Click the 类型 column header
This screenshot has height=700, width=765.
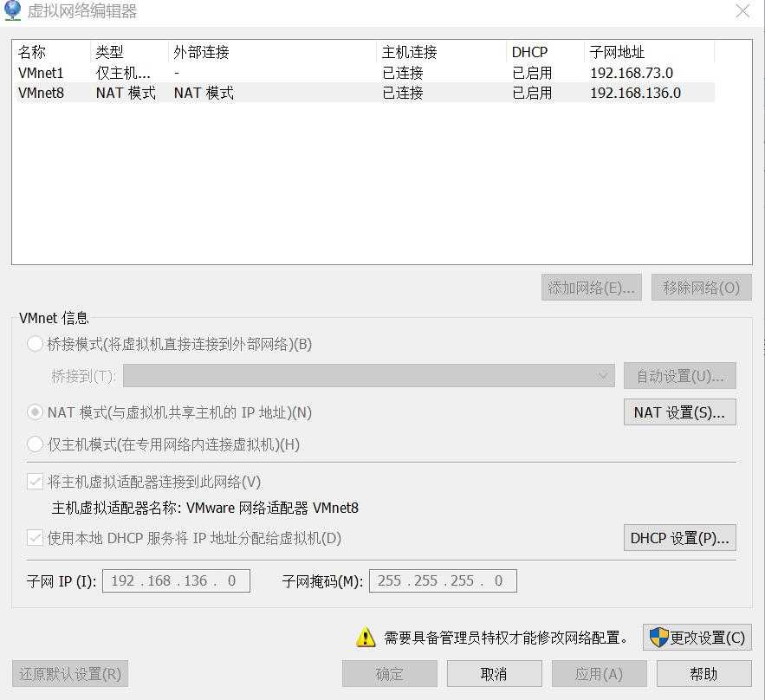129,52
